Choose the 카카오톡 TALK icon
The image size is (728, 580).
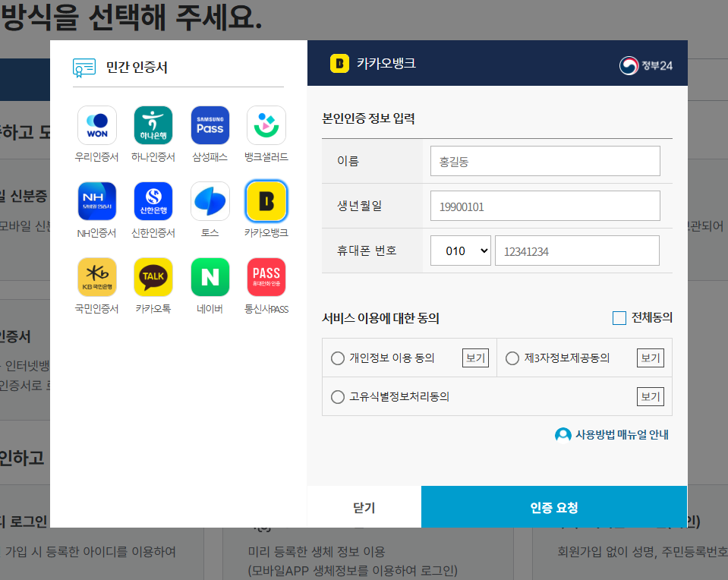[x=153, y=277]
